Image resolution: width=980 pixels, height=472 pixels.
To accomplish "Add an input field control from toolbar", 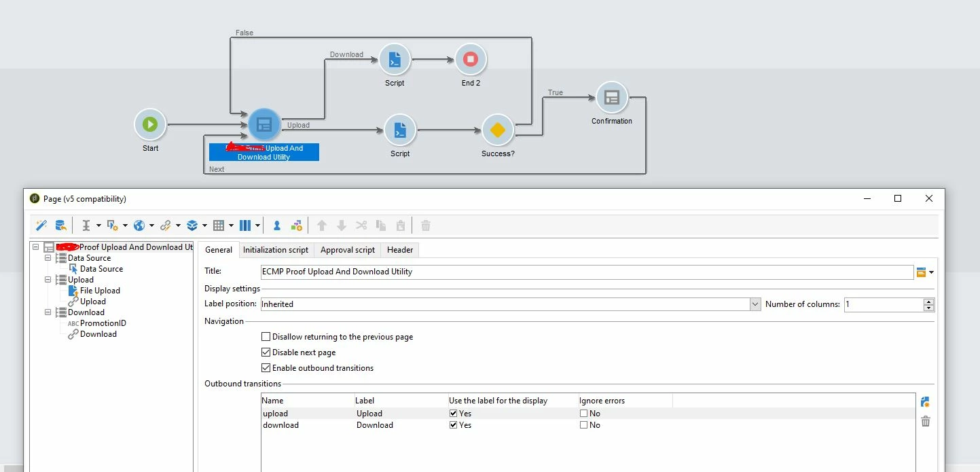I will click(x=86, y=225).
